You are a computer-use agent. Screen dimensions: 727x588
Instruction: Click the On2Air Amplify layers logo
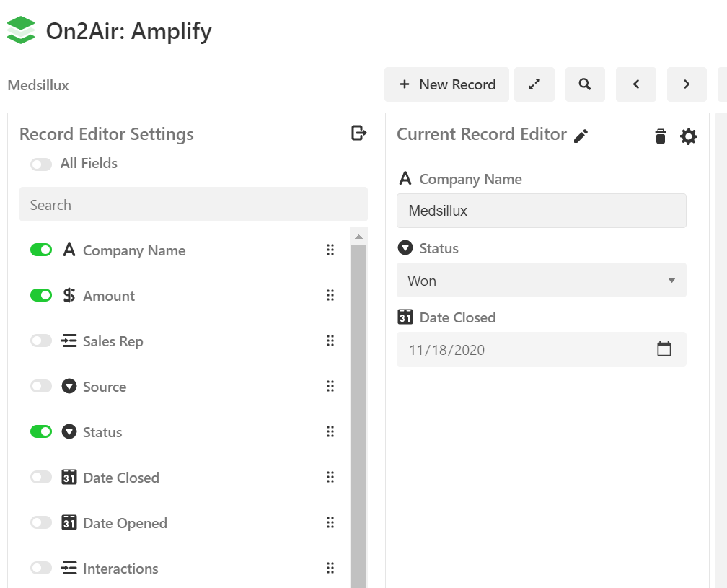21,30
